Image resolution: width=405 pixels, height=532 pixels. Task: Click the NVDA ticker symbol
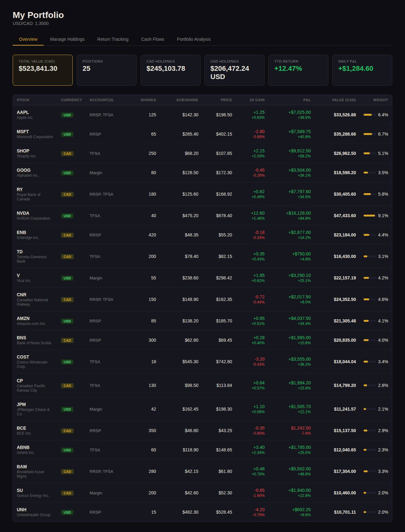point(23,213)
